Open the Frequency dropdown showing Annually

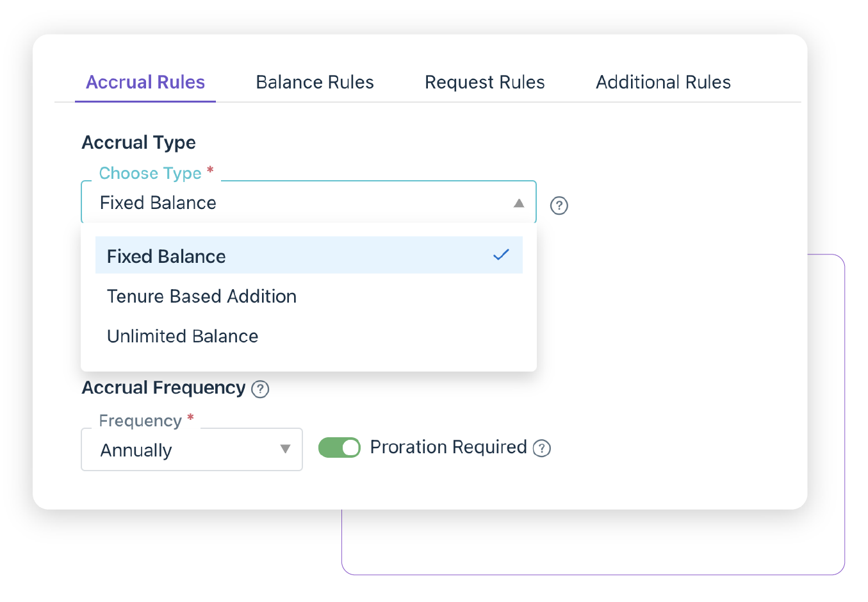tap(191, 449)
